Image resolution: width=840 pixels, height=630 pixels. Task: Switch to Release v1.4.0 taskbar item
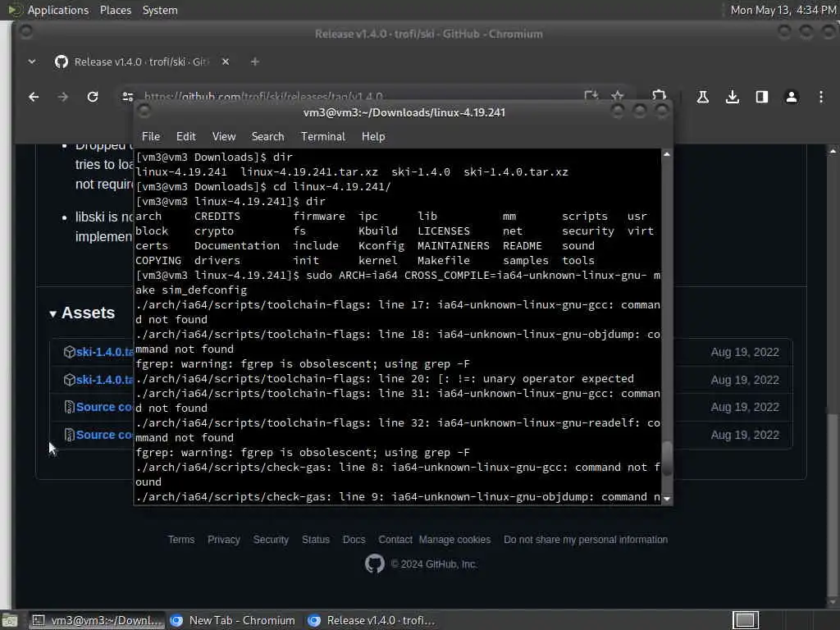[x=372, y=620]
